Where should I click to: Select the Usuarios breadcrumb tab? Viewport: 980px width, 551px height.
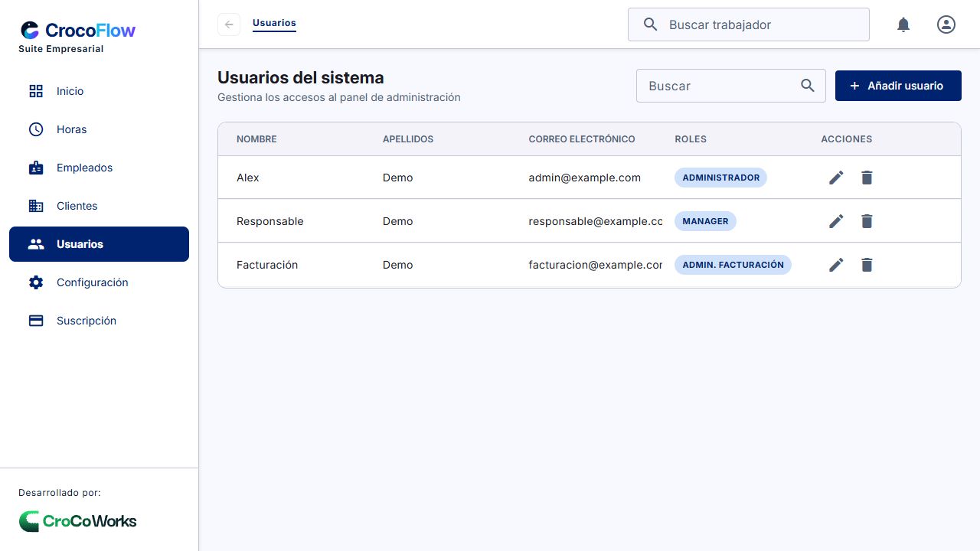(274, 23)
